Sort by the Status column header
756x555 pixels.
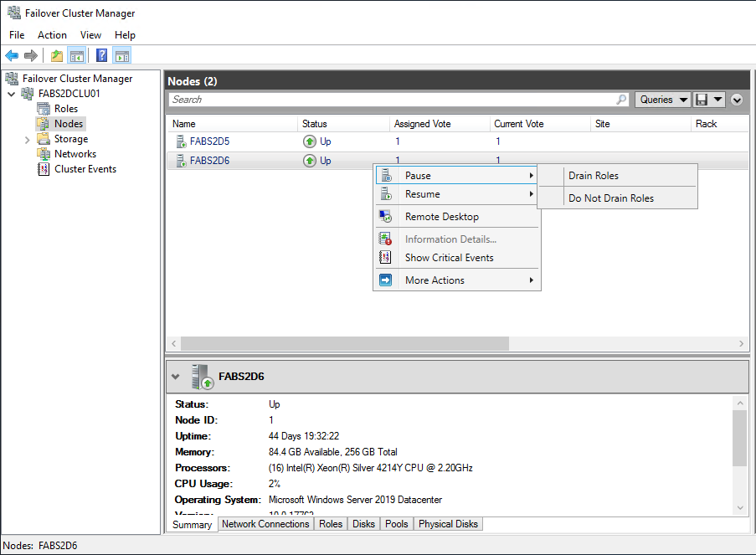(343, 124)
